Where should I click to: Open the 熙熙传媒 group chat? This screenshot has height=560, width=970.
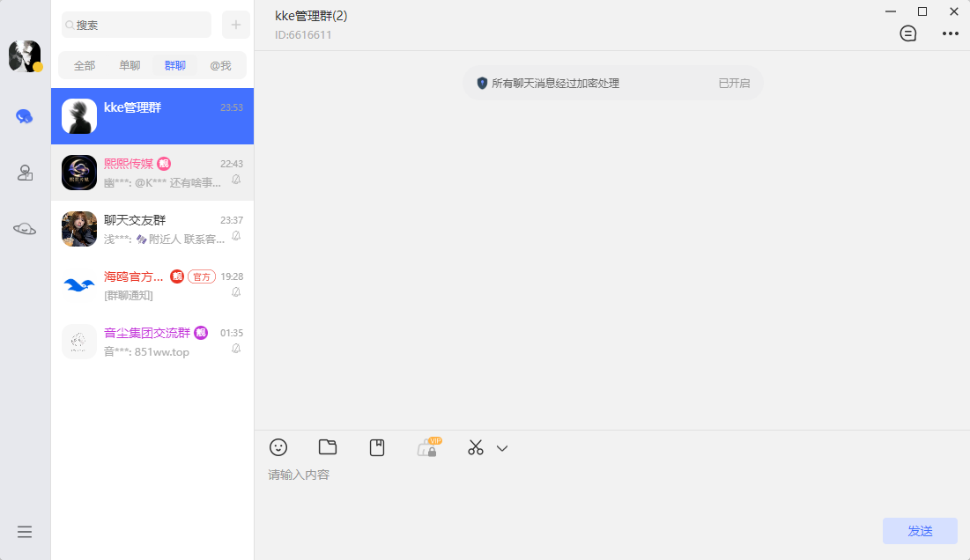point(152,173)
